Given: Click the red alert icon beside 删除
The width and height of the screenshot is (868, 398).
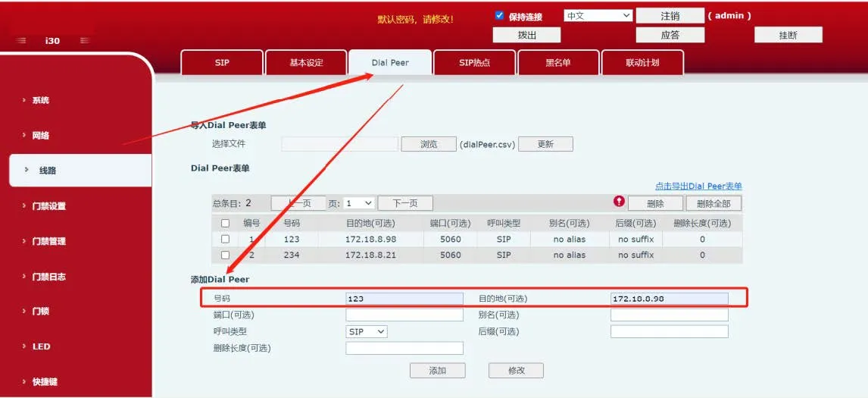Looking at the screenshot, I should coord(619,202).
